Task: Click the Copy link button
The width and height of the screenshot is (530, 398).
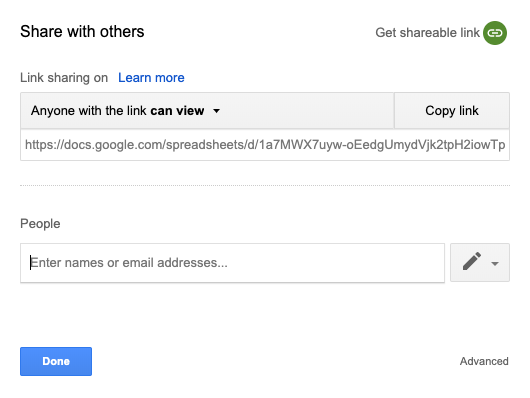Action: 452,111
